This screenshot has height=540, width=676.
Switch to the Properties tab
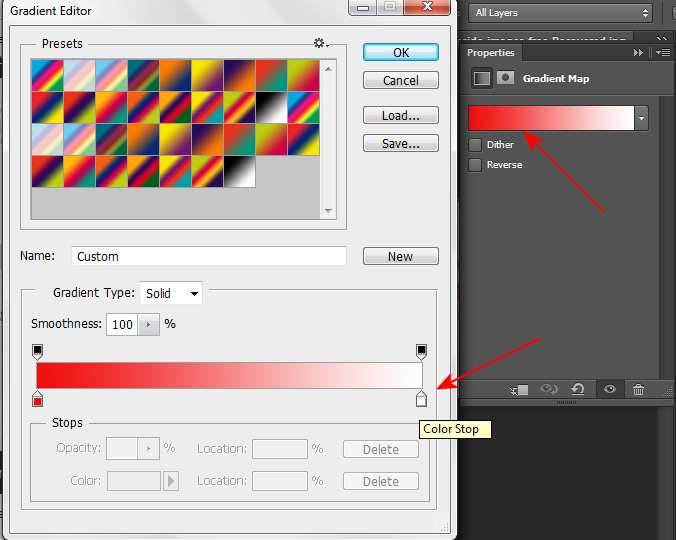coord(491,53)
